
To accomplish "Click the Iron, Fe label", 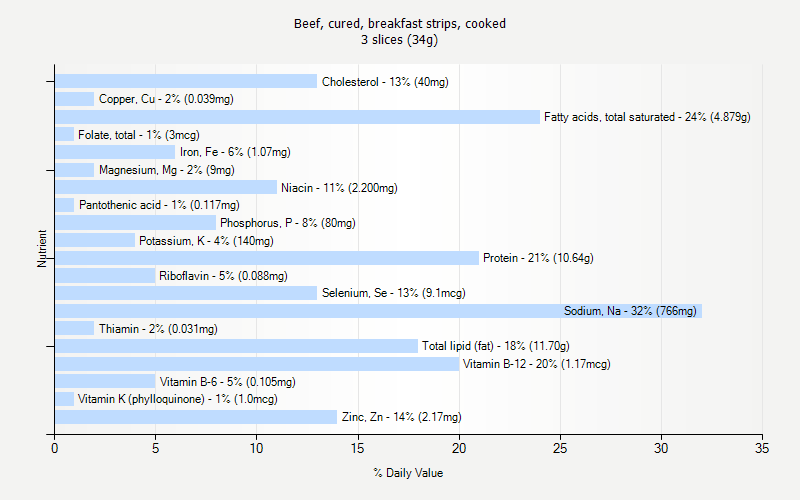I will coord(235,152).
